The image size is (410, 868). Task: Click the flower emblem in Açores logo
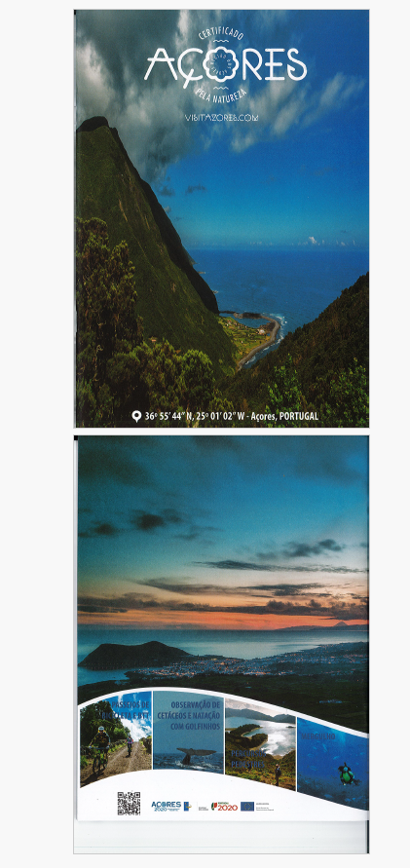coord(220,65)
